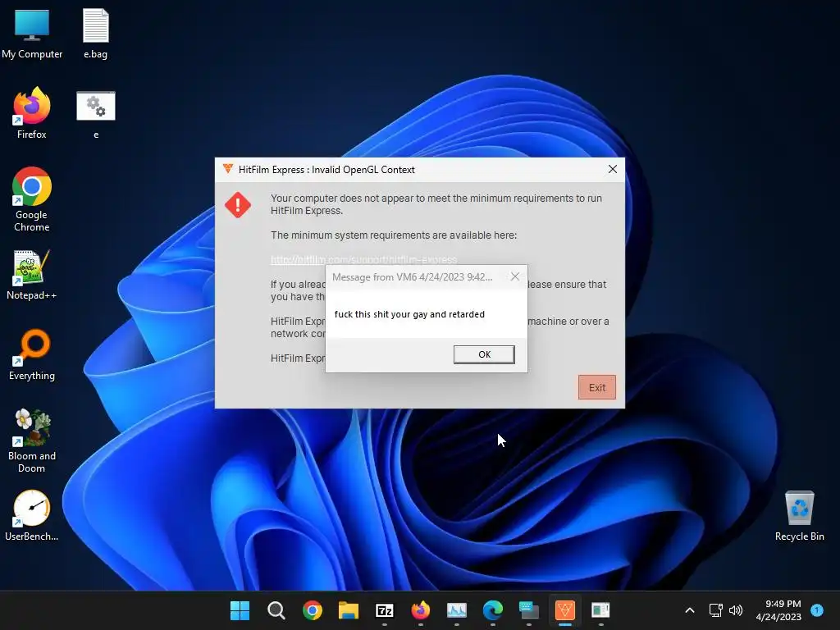The height and width of the screenshot is (630, 840).
Task: Open Microsoft Edge from the taskbar
Action: [x=492, y=610]
